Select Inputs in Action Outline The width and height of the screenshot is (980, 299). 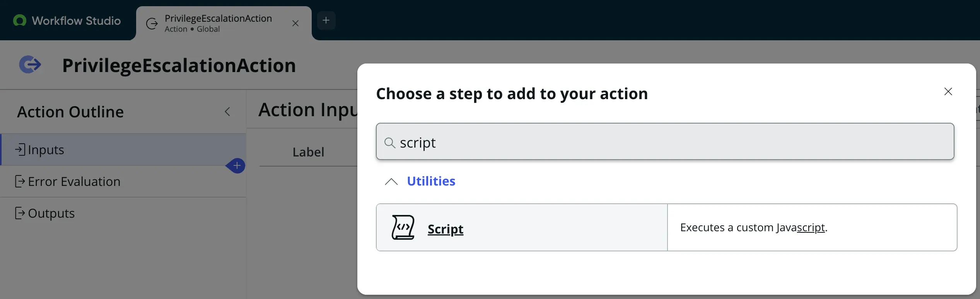click(x=123, y=149)
